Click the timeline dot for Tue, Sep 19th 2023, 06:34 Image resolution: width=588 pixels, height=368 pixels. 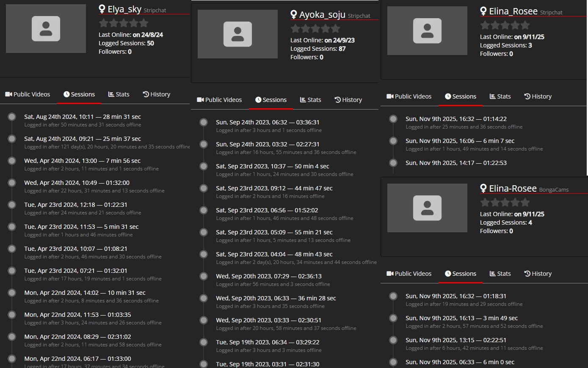tap(204, 342)
